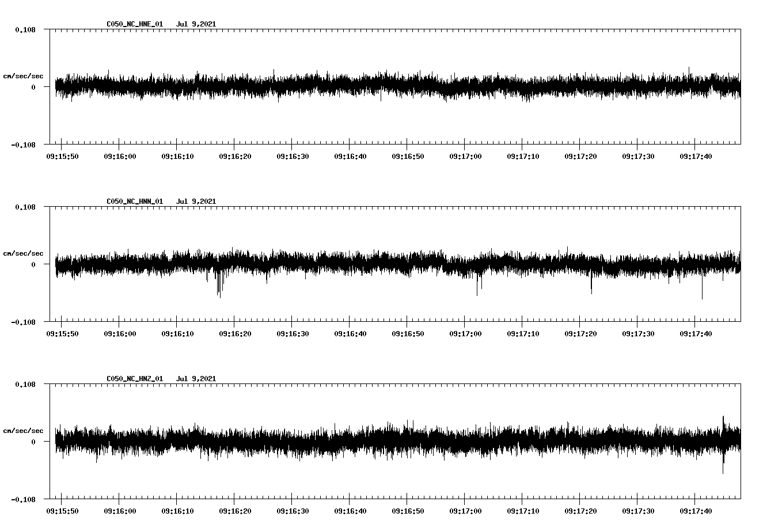782x532 pixels.
Task: Click the 09:16:10 time label under HNN plot
Action: pyautogui.click(x=177, y=334)
